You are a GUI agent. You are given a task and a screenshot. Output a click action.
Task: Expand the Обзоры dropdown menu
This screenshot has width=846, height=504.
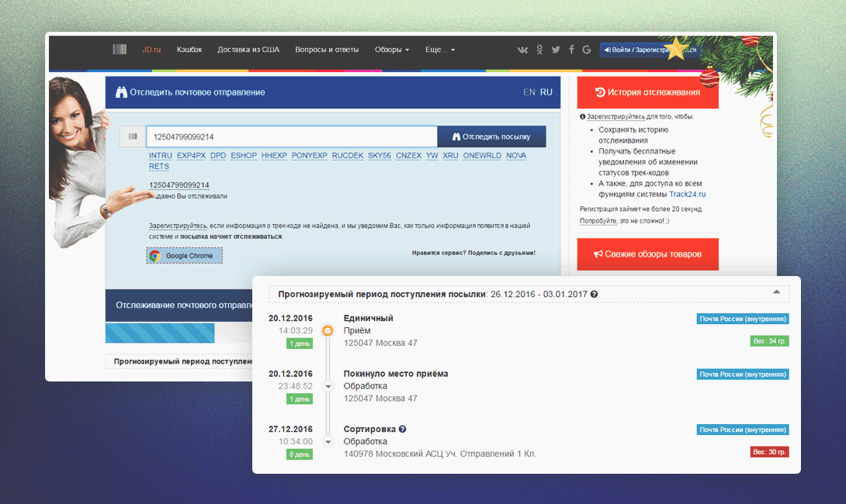pos(391,50)
